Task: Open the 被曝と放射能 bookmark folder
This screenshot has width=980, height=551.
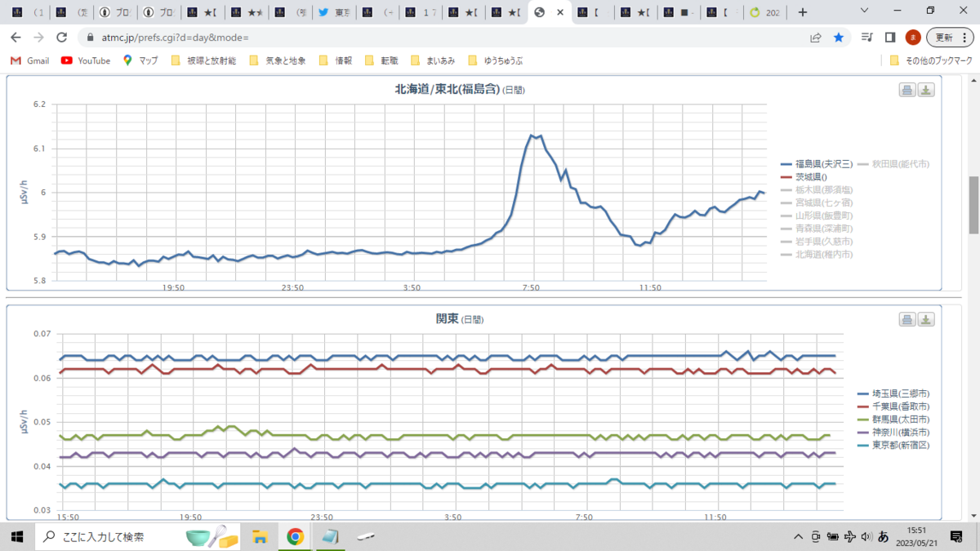Action: (203, 60)
